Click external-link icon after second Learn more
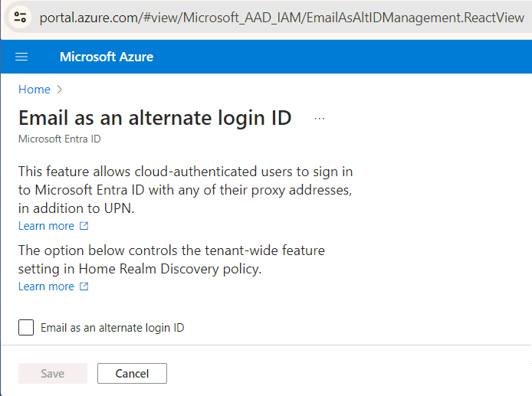This screenshot has width=532, height=396. tap(84, 286)
